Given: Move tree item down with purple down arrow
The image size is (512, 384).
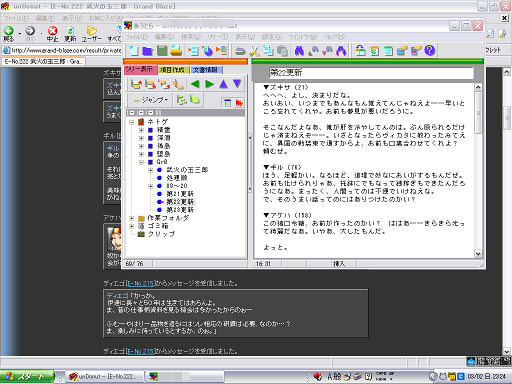Looking at the screenshot, I should (x=237, y=84).
